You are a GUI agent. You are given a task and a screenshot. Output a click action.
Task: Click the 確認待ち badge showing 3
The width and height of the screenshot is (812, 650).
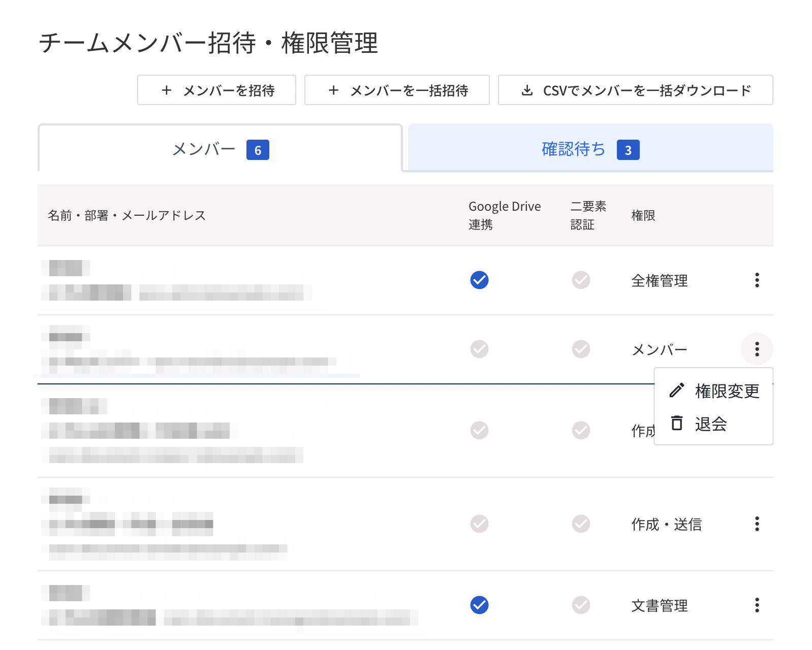coord(630,150)
